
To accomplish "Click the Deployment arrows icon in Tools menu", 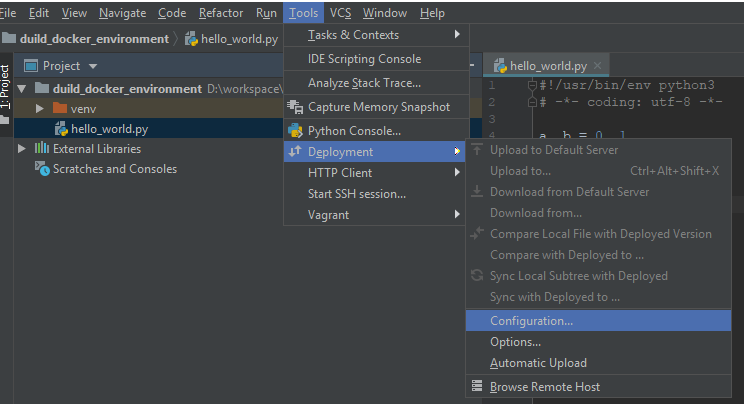I will (x=295, y=152).
